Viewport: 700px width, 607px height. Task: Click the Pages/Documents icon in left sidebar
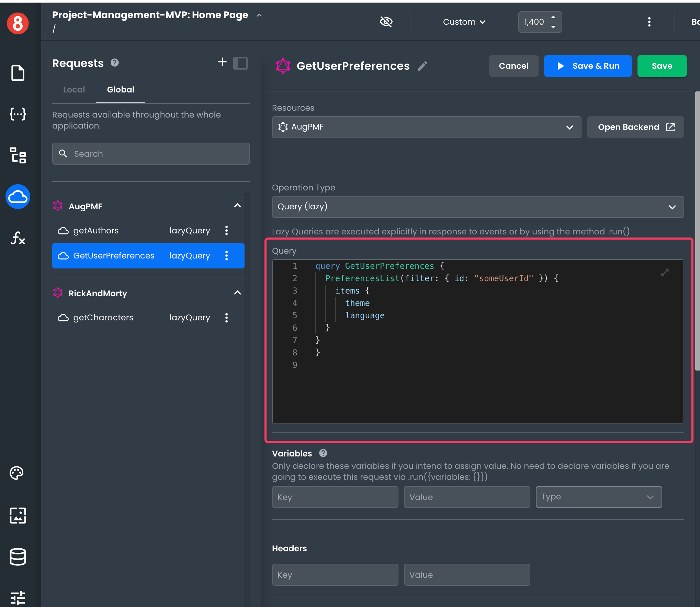(18, 72)
